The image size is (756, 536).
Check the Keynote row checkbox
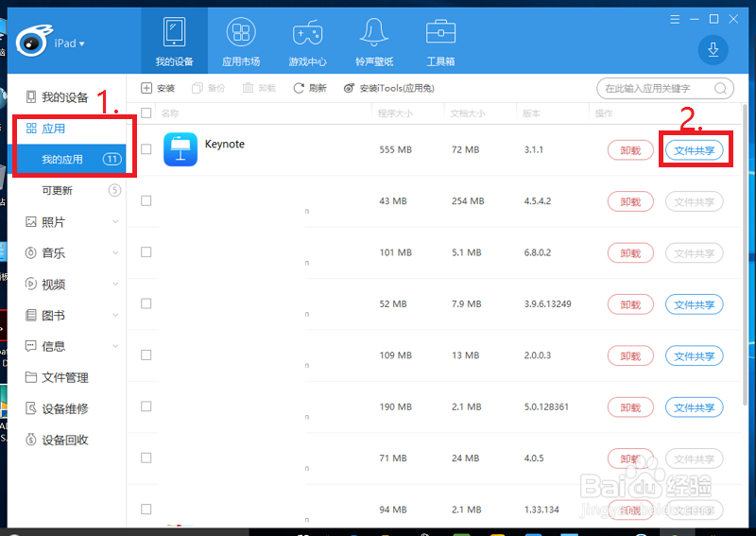tap(146, 149)
